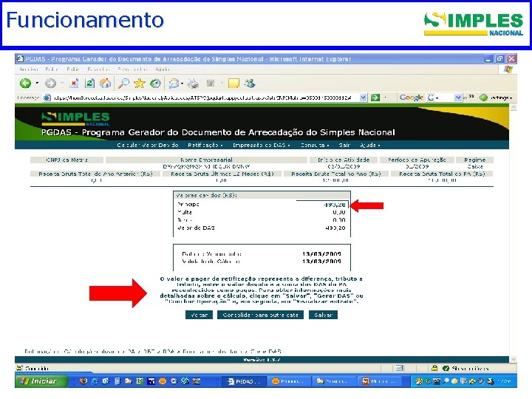Expand the Consulta page menu

pos(315,145)
